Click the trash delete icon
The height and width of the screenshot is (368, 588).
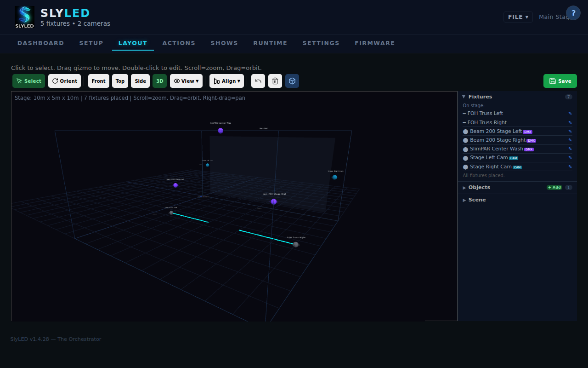pos(275,81)
